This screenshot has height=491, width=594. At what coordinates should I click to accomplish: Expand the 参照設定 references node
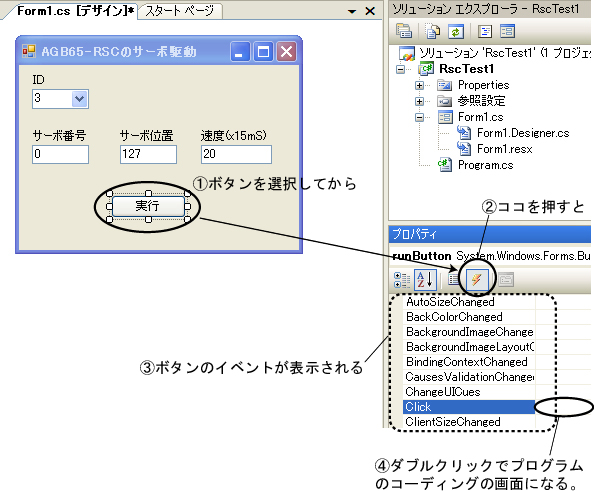tap(419, 101)
